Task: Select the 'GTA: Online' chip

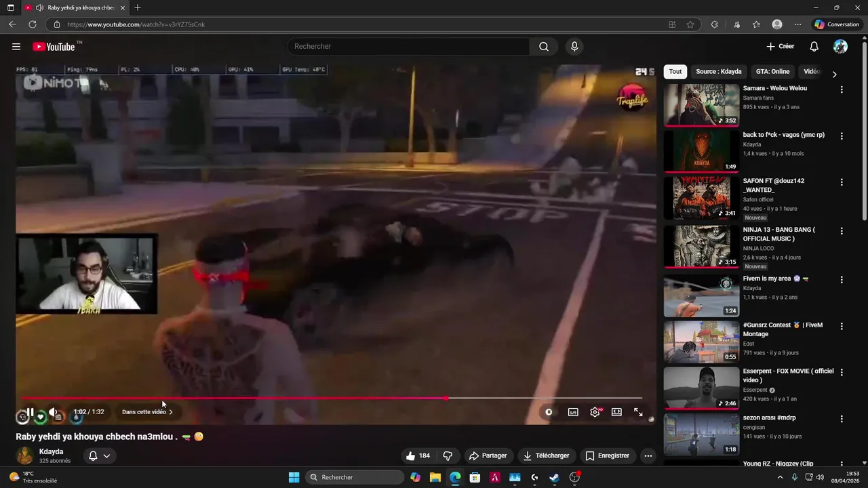Action: (773, 71)
